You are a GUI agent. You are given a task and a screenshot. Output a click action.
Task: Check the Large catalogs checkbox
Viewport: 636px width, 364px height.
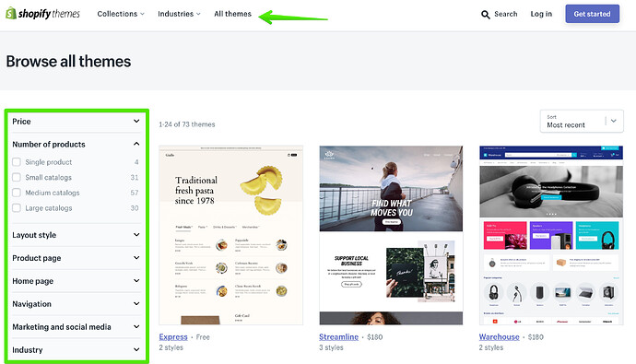tap(17, 208)
